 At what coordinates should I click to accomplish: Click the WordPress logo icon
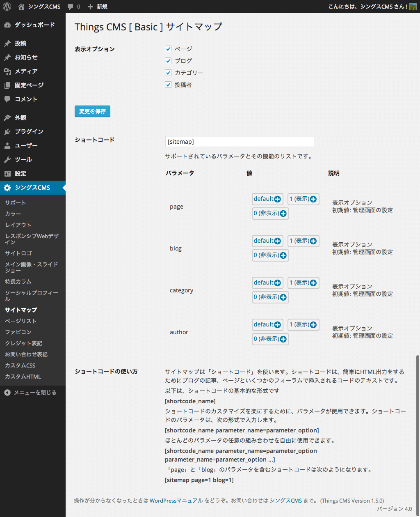7,7
